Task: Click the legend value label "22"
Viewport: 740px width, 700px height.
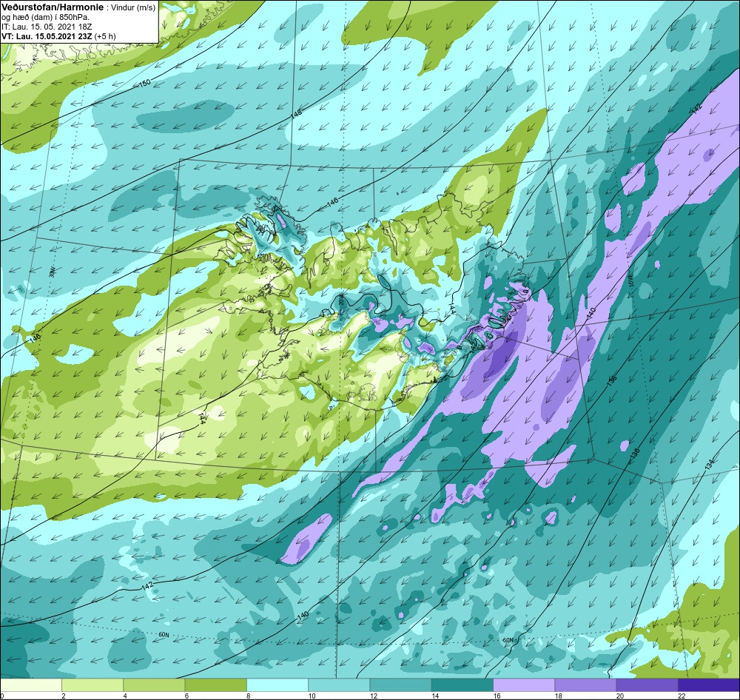Action: point(682,696)
